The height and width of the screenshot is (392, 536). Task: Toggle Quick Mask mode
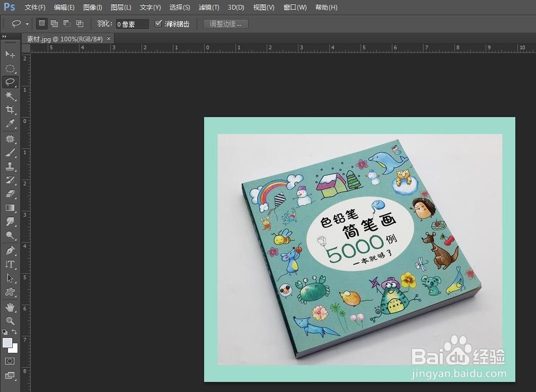coord(10,361)
